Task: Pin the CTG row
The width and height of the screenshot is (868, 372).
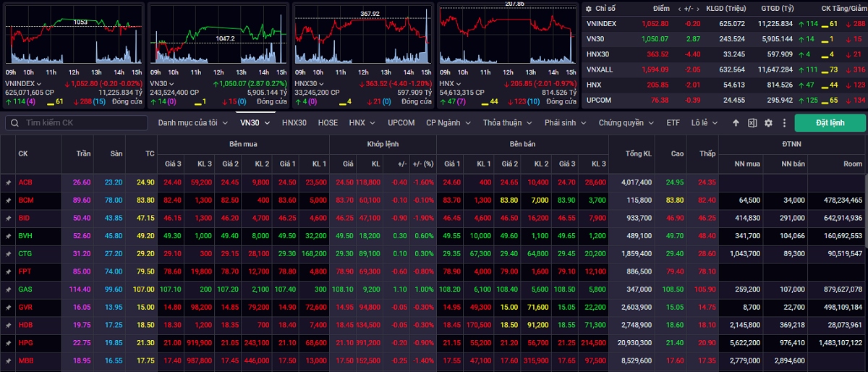Action: [x=9, y=253]
